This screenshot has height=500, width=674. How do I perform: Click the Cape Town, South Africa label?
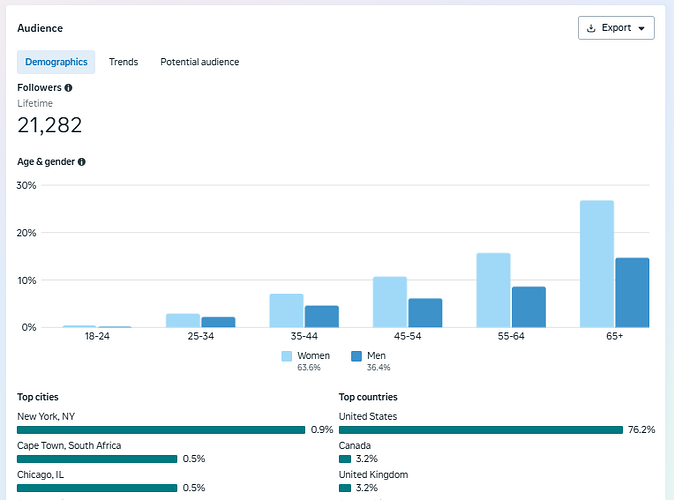(69, 446)
